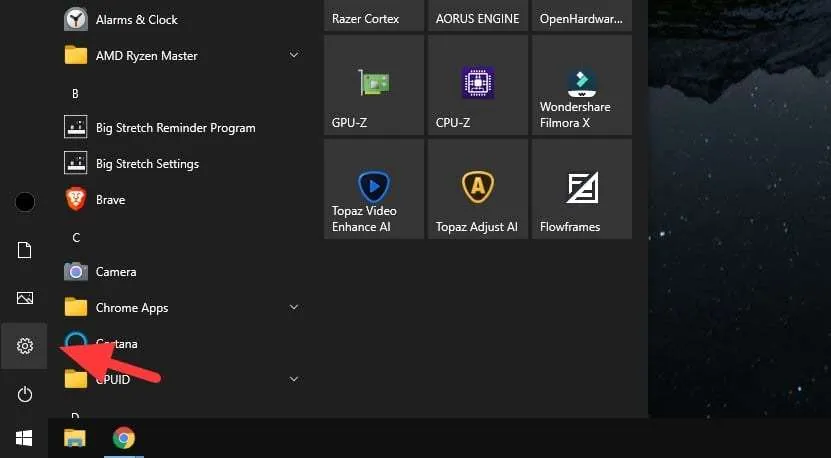The height and width of the screenshot is (458, 831).
Task: Open the Documents sidebar icon
Action: 24,250
